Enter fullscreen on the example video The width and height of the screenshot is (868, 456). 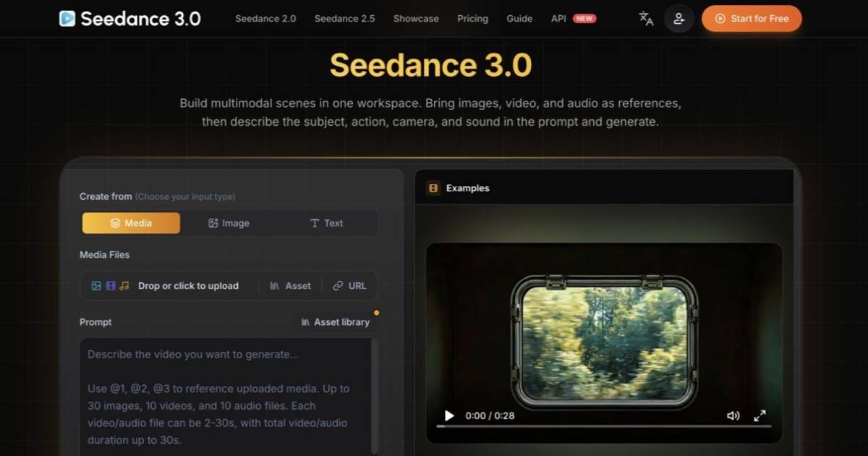(x=759, y=415)
